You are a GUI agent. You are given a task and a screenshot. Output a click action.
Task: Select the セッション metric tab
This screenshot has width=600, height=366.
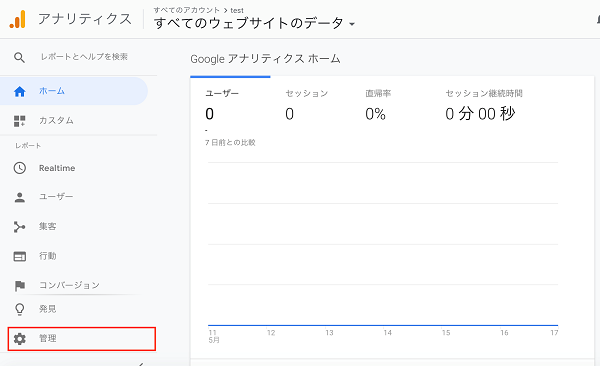click(307, 106)
